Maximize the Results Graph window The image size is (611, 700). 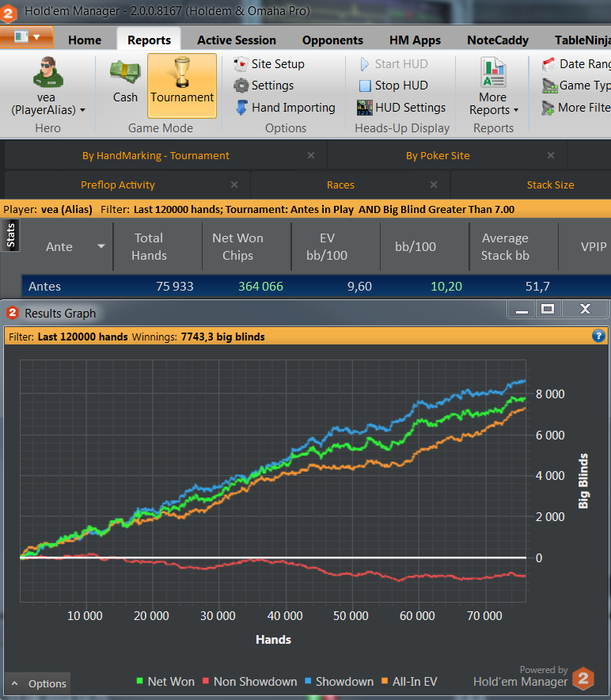tap(548, 309)
